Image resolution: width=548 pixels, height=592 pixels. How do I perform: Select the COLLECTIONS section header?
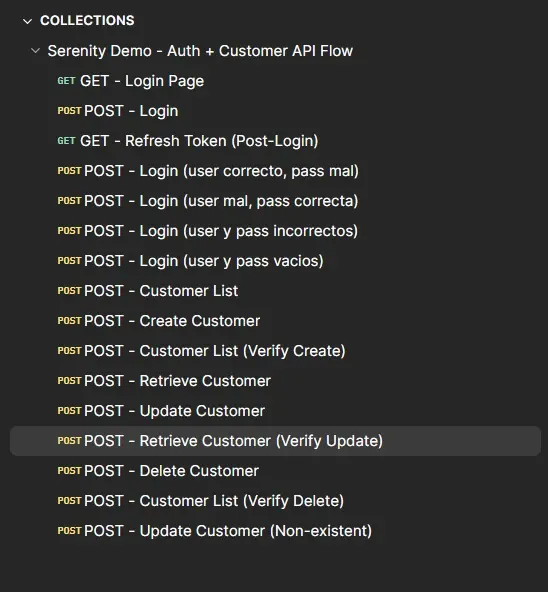(x=87, y=20)
